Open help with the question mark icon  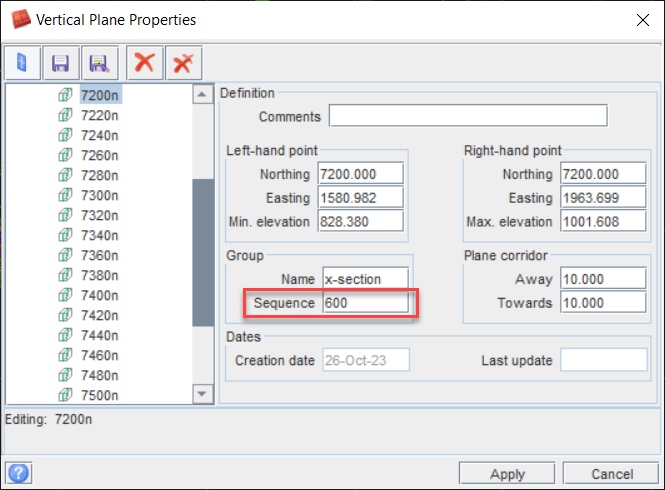click(17, 472)
